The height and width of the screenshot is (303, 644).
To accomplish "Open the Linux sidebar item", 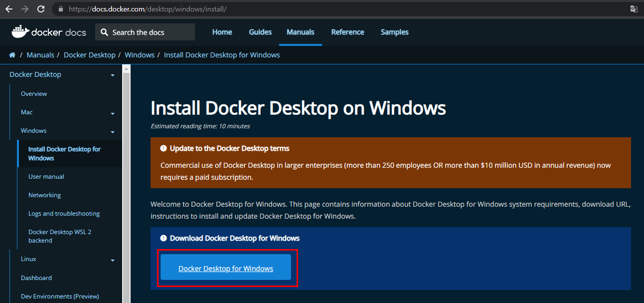I will [28, 259].
